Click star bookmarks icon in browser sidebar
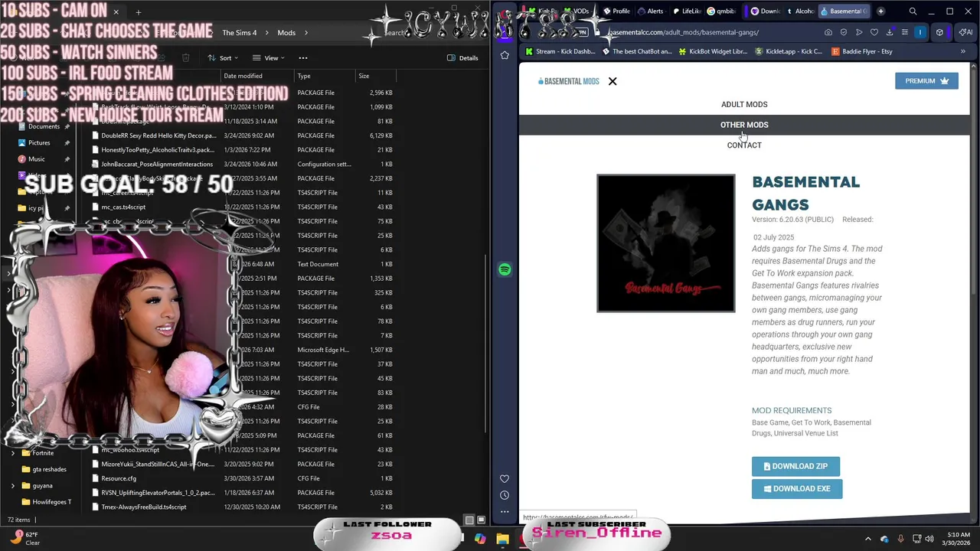 [x=505, y=55]
